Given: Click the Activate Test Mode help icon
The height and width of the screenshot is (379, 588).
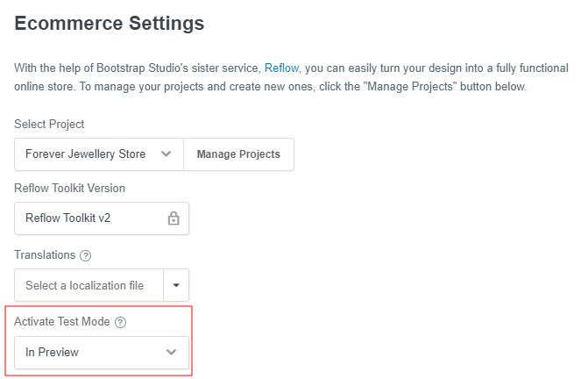Looking at the screenshot, I should [x=121, y=322].
